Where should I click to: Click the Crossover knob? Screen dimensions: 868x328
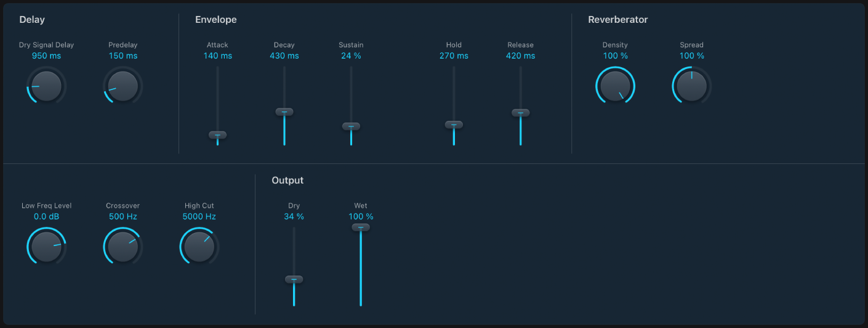(x=123, y=247)
